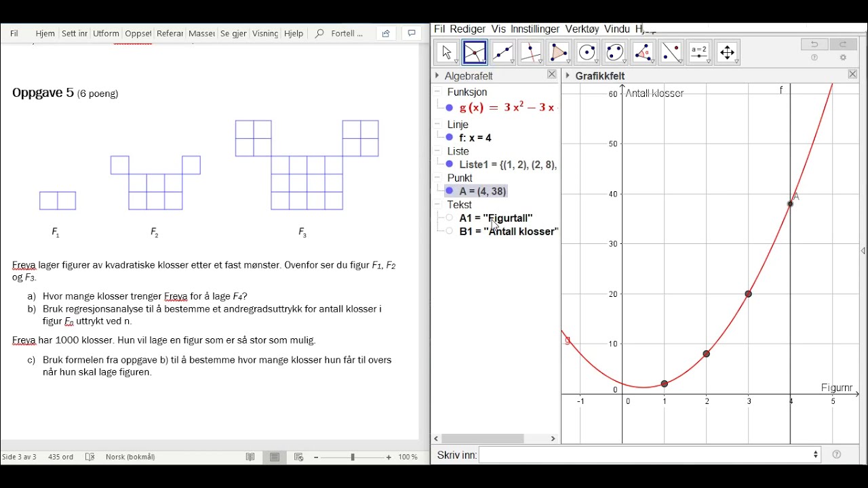The width and height of the screenshot is (868, 488).
Task: Open the Vis menu
Action: pyautogui.click(x=498, y=29)
